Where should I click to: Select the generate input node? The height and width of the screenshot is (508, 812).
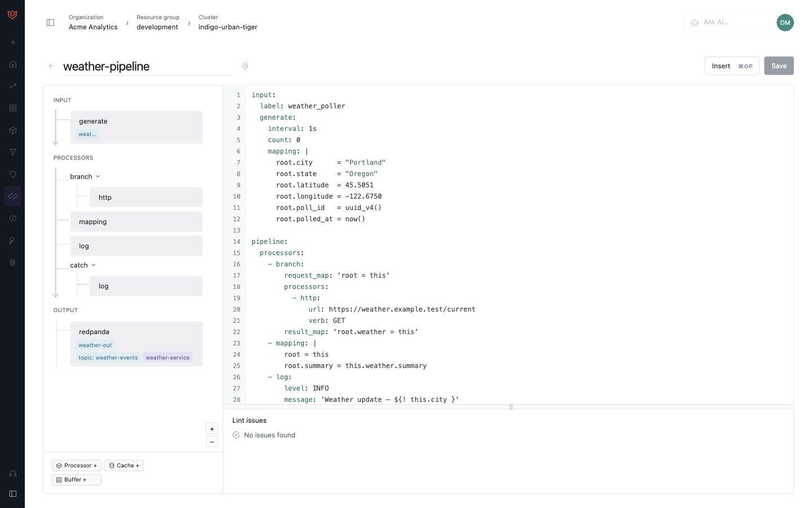pos(136,127)
